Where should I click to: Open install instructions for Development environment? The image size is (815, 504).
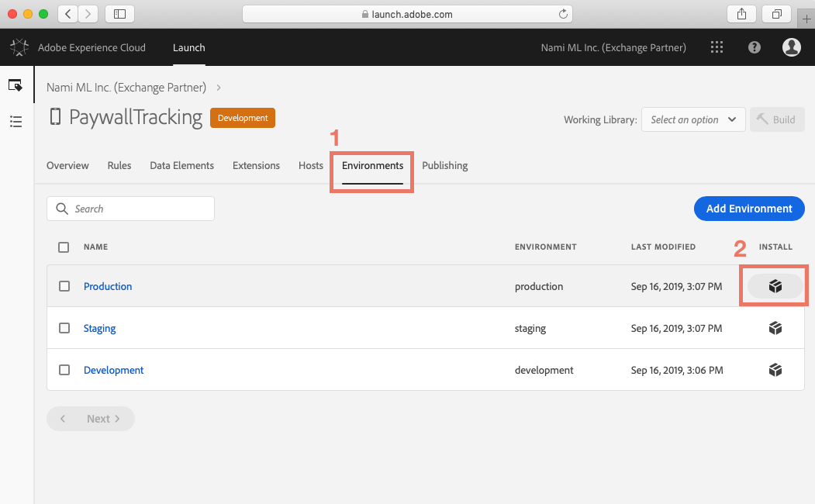tap(775, 370)
